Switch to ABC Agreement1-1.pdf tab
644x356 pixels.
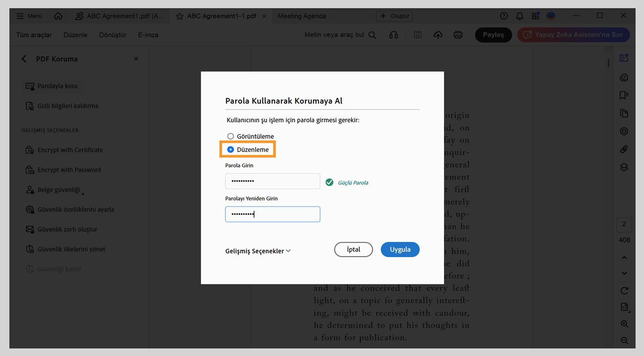coord(221,16)
